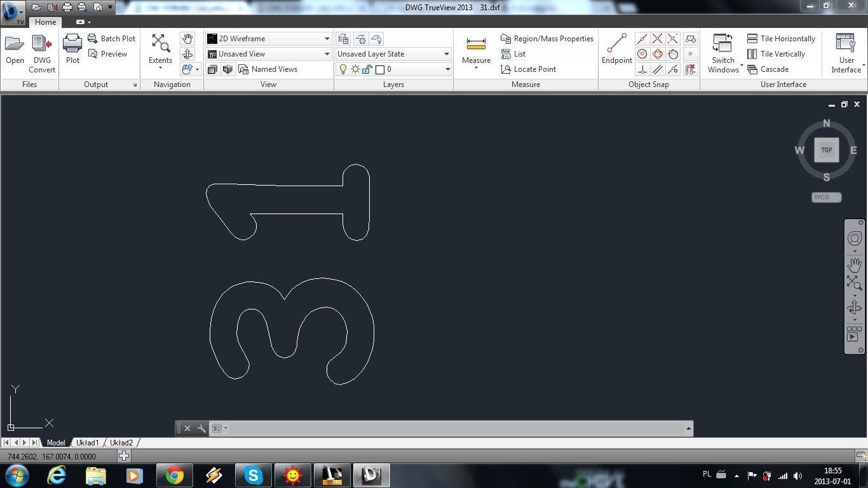Click layer 0 white color swatch

(380, 70)
